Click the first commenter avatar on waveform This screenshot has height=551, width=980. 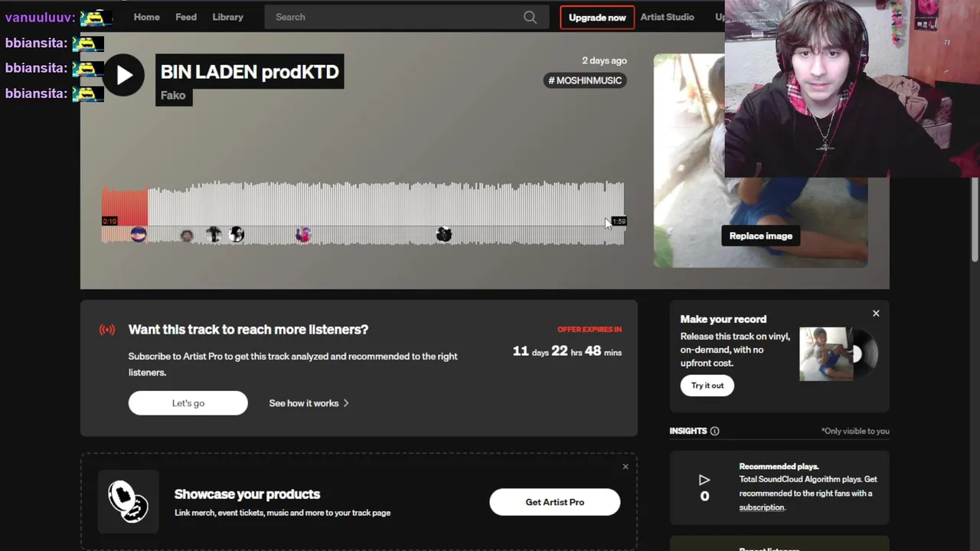click(x=139, y=235)
